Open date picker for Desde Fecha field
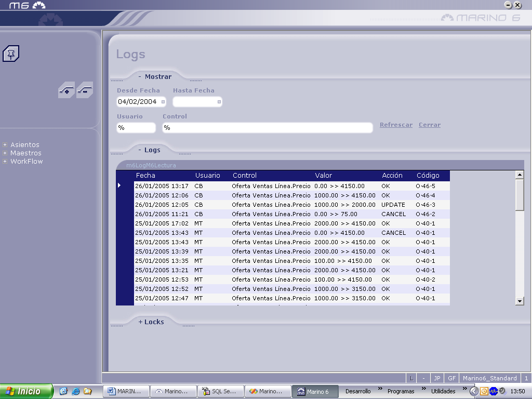This screenshot has width=532, height=399. [163, 102]
